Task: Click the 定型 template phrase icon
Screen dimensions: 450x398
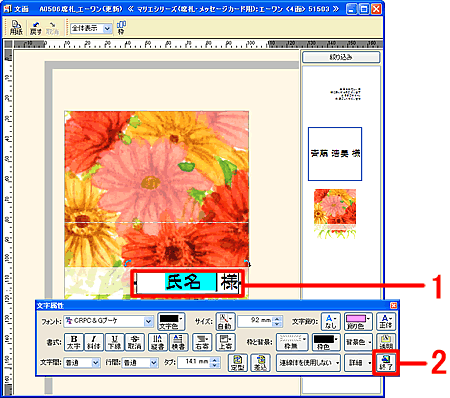Action: (237, 363)
